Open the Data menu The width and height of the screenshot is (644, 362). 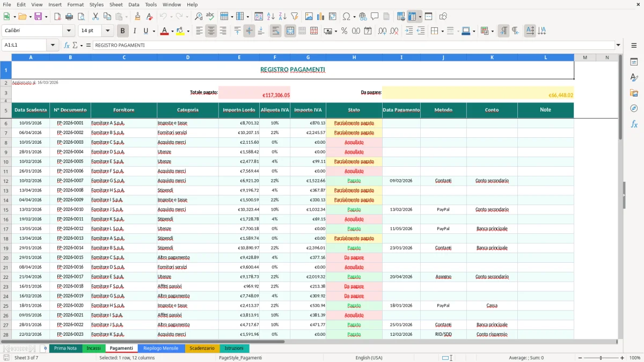tap(134, 4)
